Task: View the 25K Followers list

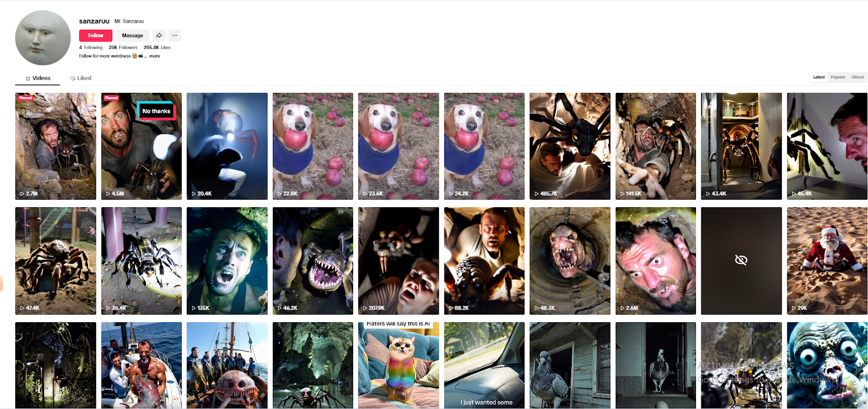Action: point(123,47)
